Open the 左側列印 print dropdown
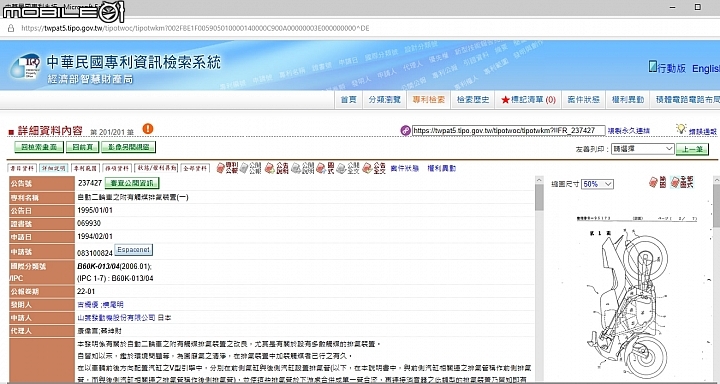Screen dimensions: 720x384 tap(642, 149)
